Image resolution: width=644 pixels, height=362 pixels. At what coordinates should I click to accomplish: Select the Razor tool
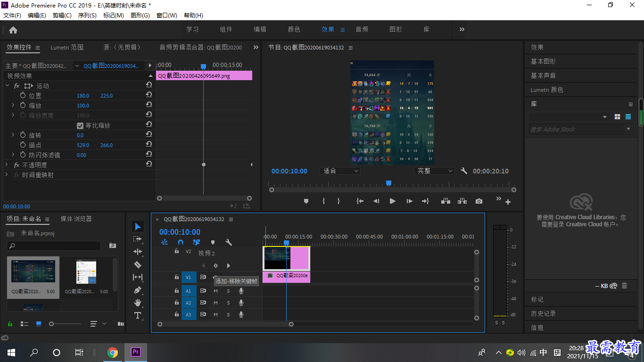pyautogui.click(x=138, y=264)
